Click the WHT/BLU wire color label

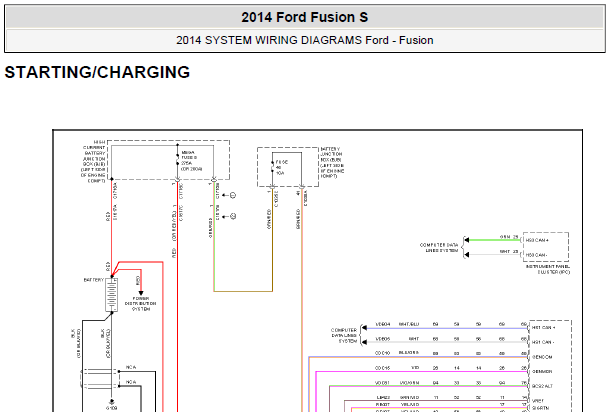409,324
